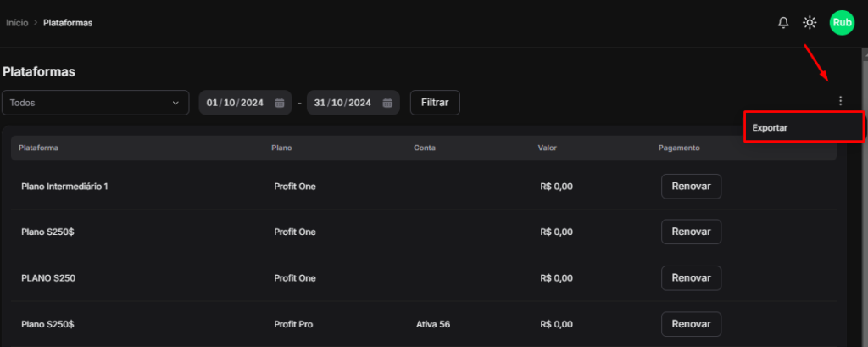
Task: Open calendar icon for end date 31/10/2024
Action: click(x=387, y=103)
